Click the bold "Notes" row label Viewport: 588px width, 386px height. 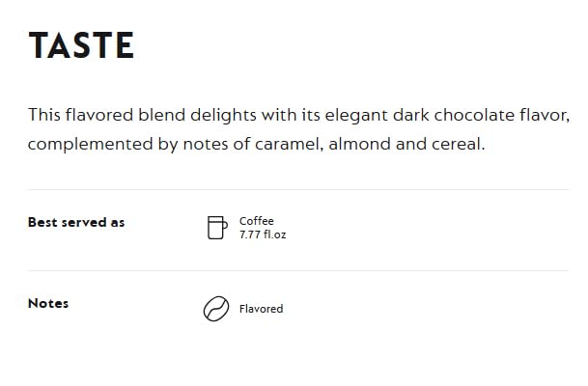(x=48, y=304)
